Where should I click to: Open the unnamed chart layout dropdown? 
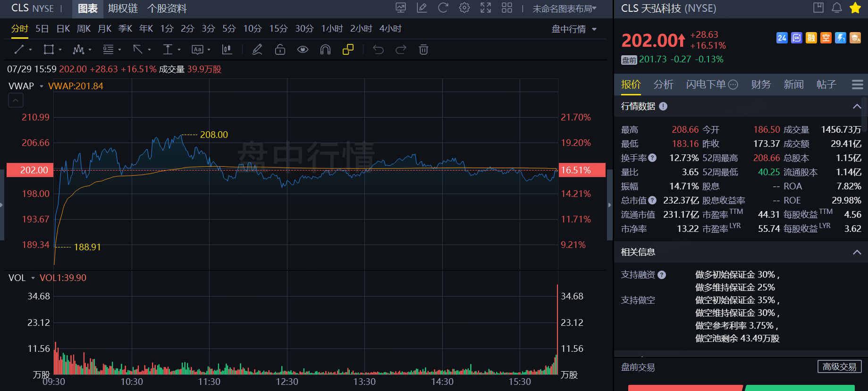(x=565, y=8)
